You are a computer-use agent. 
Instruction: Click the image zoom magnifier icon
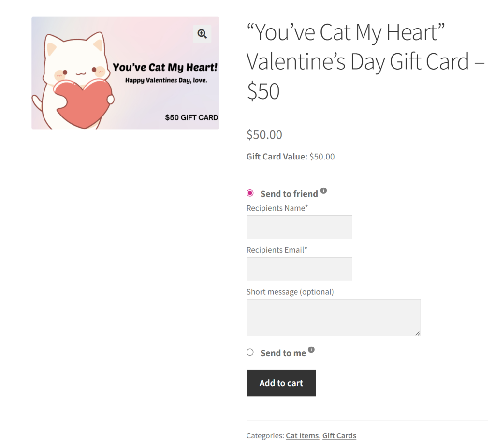tap(202, 34)
